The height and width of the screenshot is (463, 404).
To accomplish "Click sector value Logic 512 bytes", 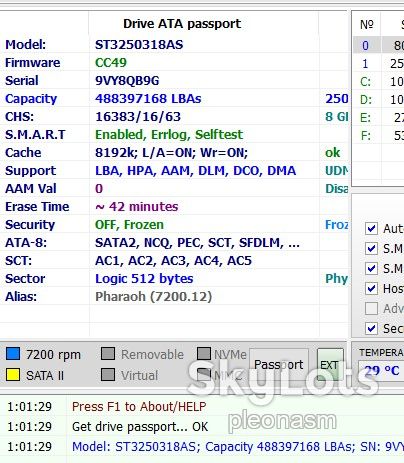I will (x=144, y=279).
